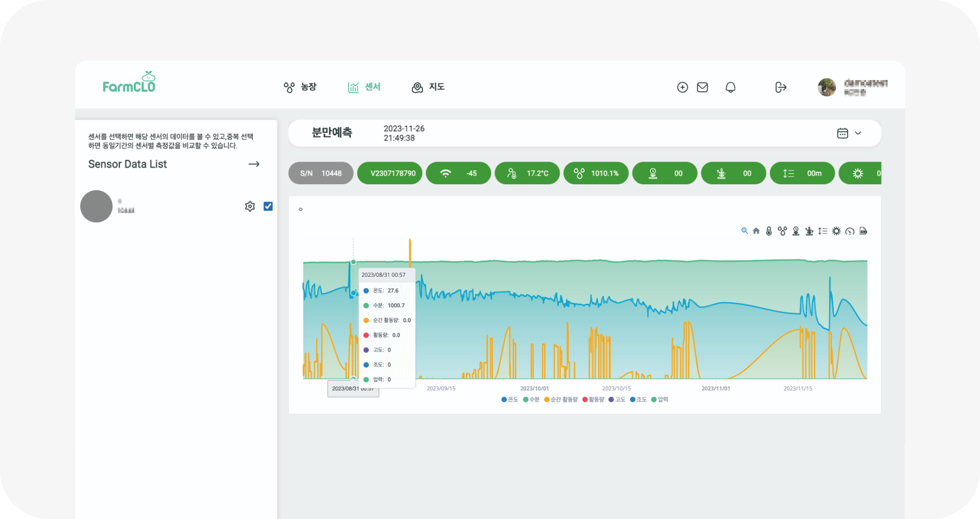The image size is (980, 519).
Task: Click the sun illumination pill
Action: click(x=860, y=173)
